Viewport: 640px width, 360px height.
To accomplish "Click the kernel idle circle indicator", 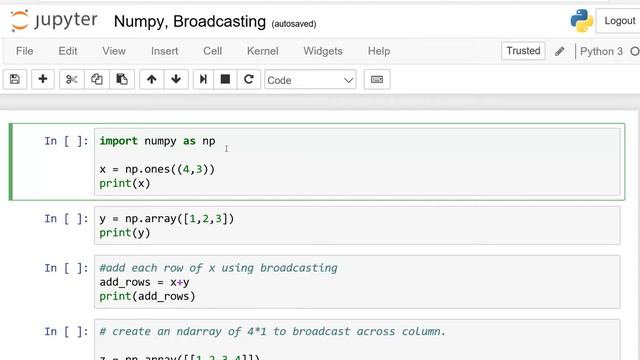I will [x=635, y=51].
